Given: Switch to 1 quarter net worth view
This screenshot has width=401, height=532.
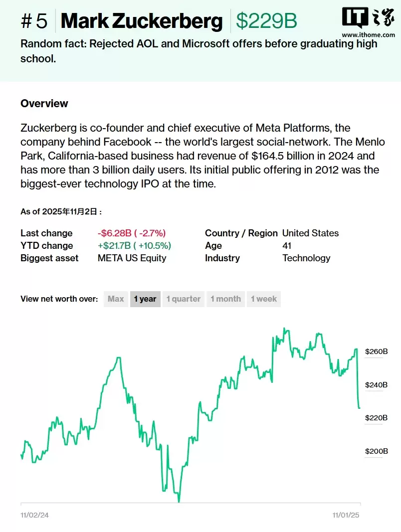Looking at the screenshot, I should [x=183, y=299].
